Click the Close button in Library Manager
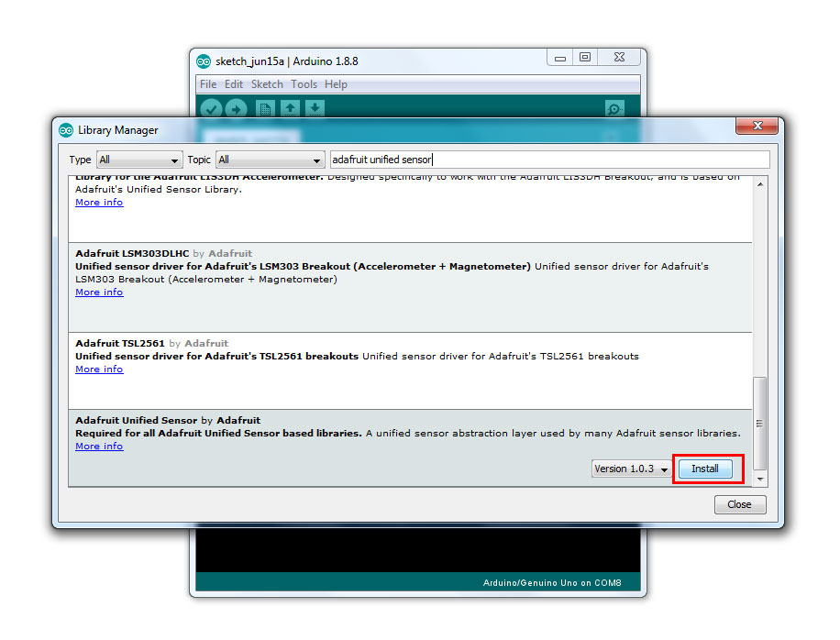 point(740,504)
